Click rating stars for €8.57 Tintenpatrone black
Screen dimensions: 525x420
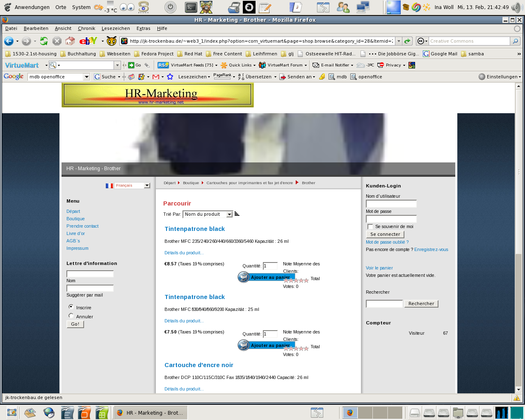(x=296, y=281)
